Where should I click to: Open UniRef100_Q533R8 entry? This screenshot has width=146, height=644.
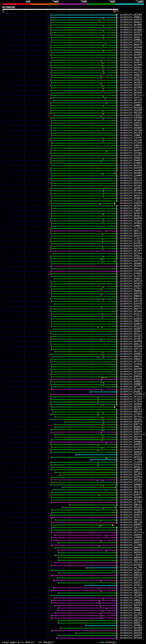[x=131, y=638]
